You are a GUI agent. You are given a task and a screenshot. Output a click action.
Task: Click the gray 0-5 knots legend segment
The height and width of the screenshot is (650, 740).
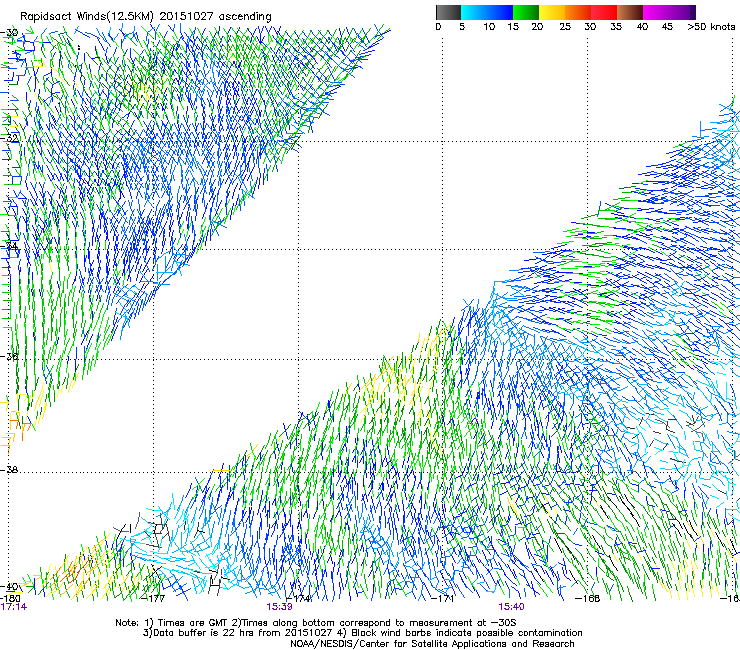448,12
